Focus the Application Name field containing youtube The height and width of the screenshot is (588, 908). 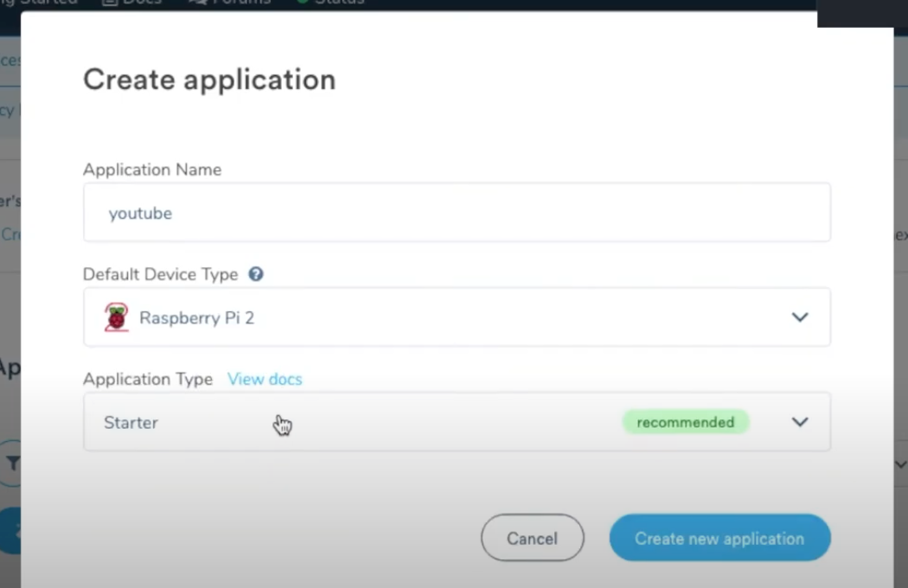[x=457, y=213]
